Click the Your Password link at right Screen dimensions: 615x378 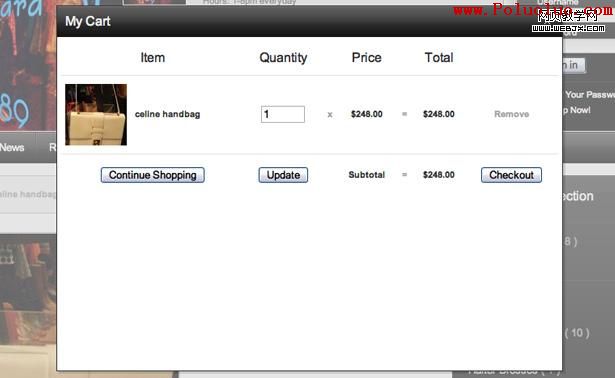pyautogui.click(x=590, y=94)
